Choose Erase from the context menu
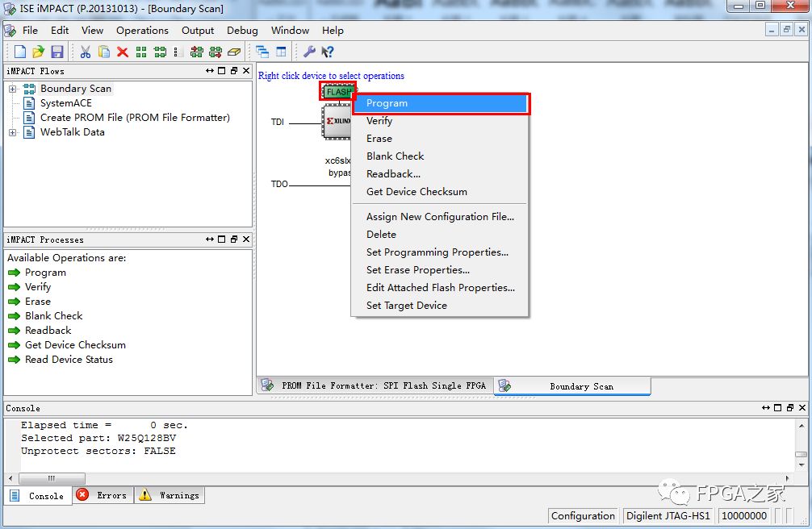Viewport: 812px width, 529px height. tap(440, 139)
